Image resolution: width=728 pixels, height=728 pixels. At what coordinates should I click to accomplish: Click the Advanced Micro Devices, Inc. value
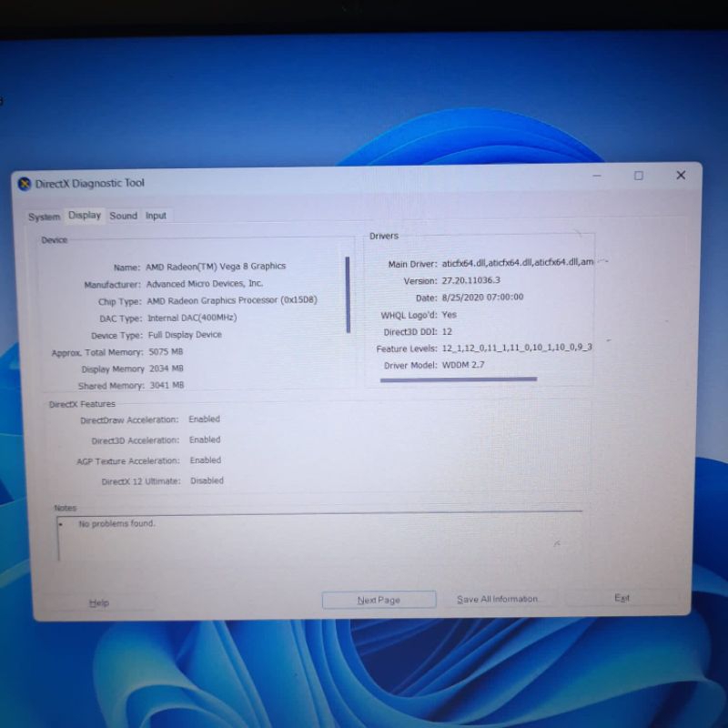205,284
